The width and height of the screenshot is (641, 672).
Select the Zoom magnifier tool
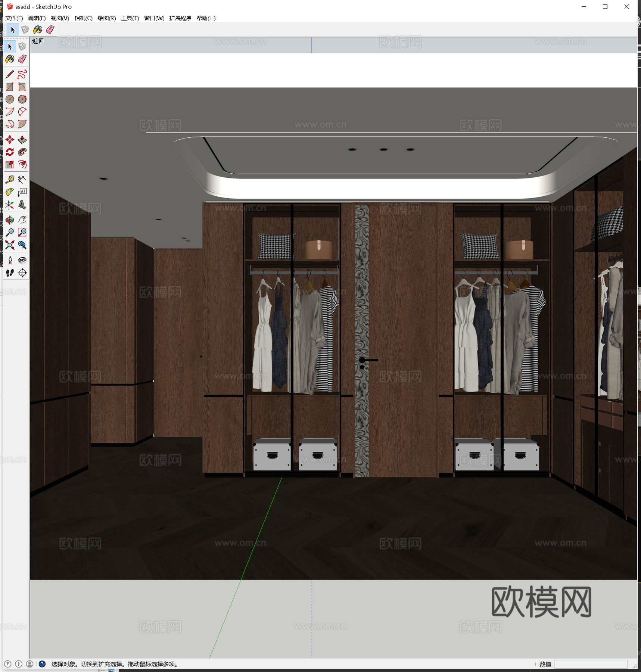coord(10,233)
